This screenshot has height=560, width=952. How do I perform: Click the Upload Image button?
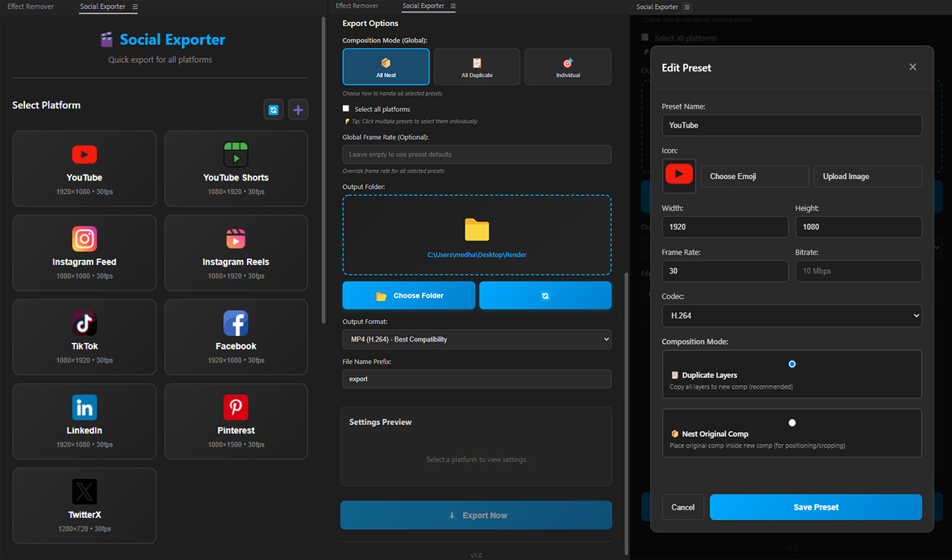coord(867,176)
